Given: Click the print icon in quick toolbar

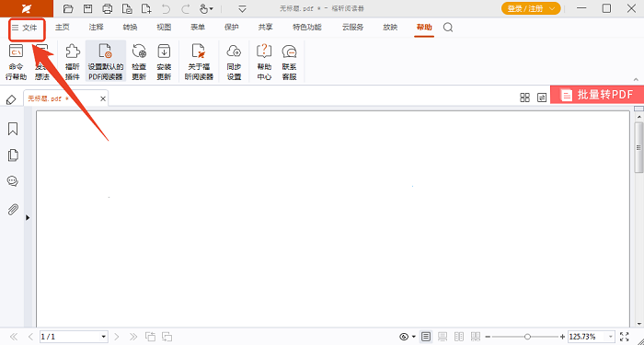Looking at the screenshot, I should tap(108, 8).
